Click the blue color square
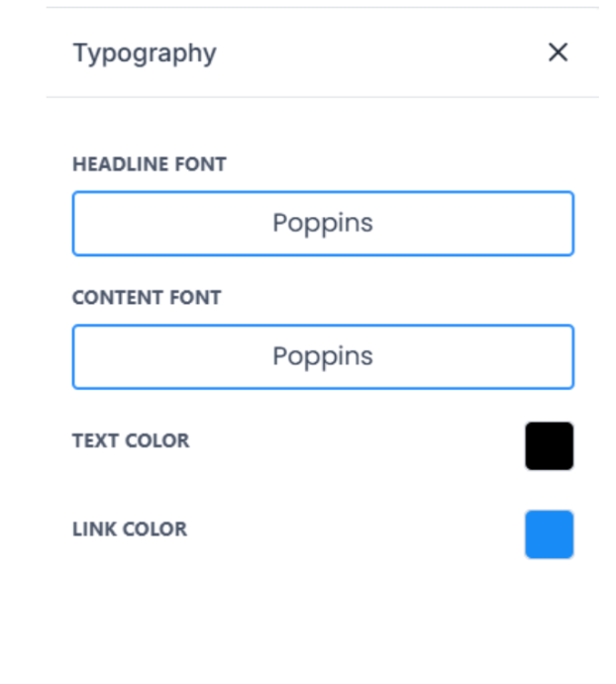This screenshot has height=684, width=616. (549, 535)
